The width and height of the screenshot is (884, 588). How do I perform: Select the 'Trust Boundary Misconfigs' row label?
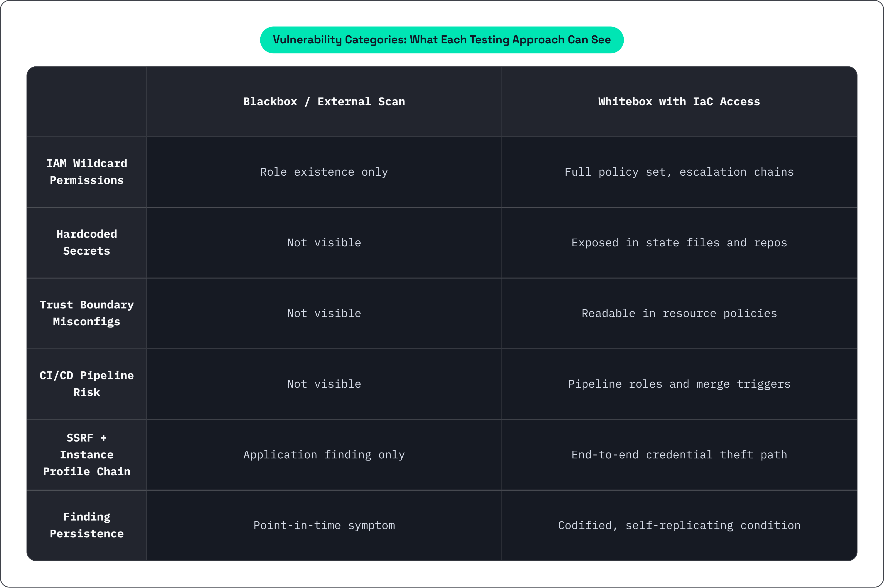(87, 313)
